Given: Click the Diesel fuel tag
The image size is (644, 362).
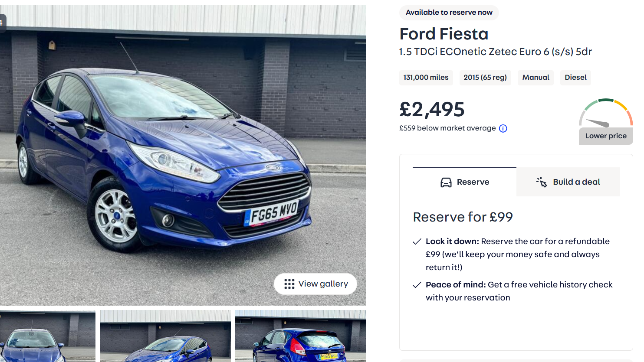Looking at the screenshot, I should point(575,78).
